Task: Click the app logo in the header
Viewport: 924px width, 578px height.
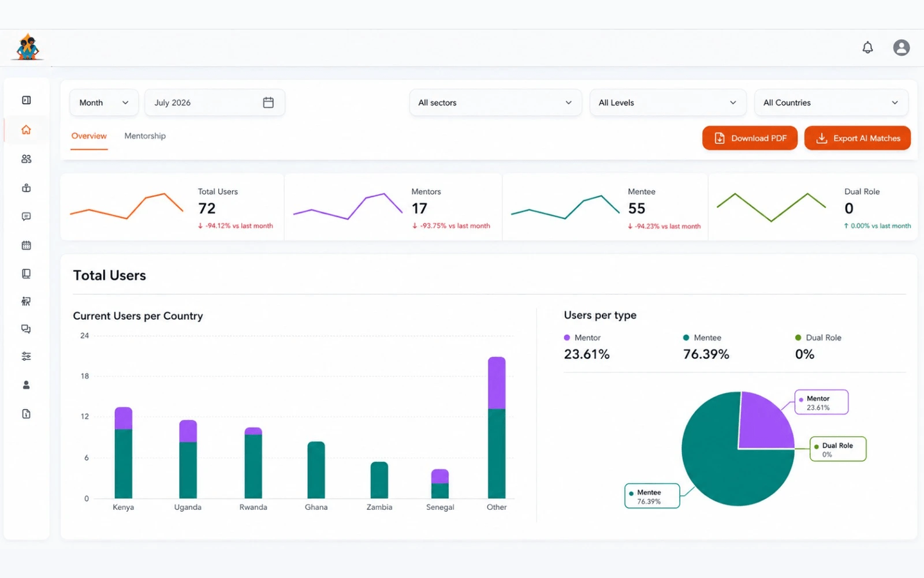Action: (x=27, y=47)
